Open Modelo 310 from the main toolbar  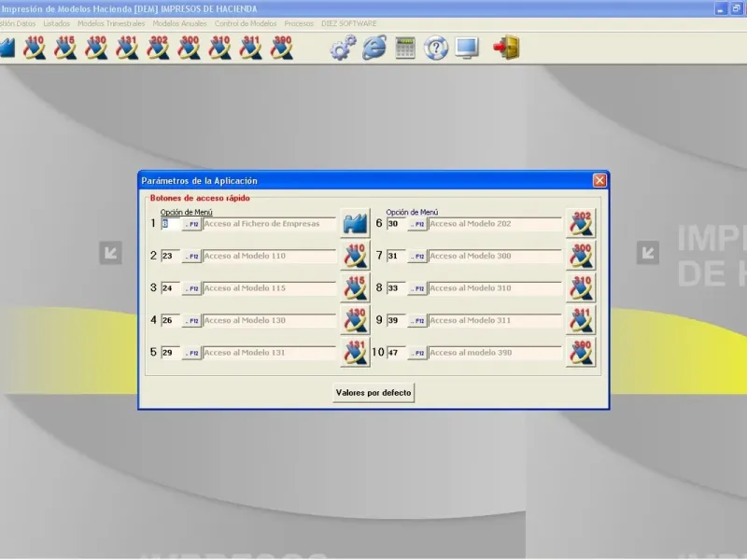[x=220, y=48]
